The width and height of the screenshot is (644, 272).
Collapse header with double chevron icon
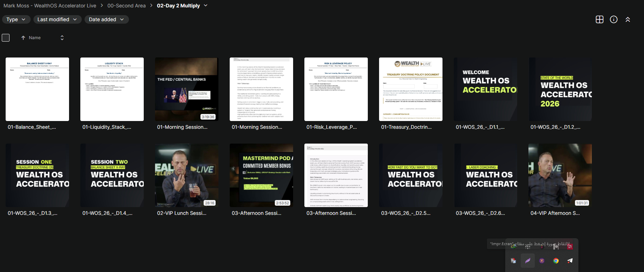point(627,19)
